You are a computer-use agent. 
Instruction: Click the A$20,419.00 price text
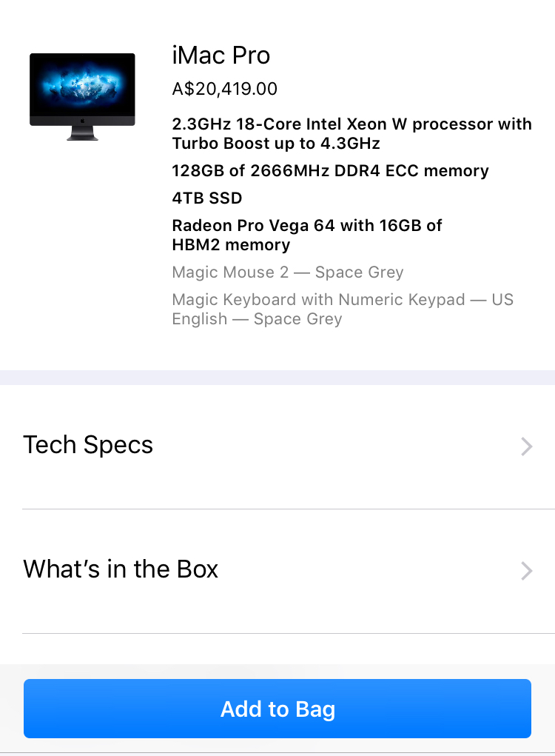224,90
